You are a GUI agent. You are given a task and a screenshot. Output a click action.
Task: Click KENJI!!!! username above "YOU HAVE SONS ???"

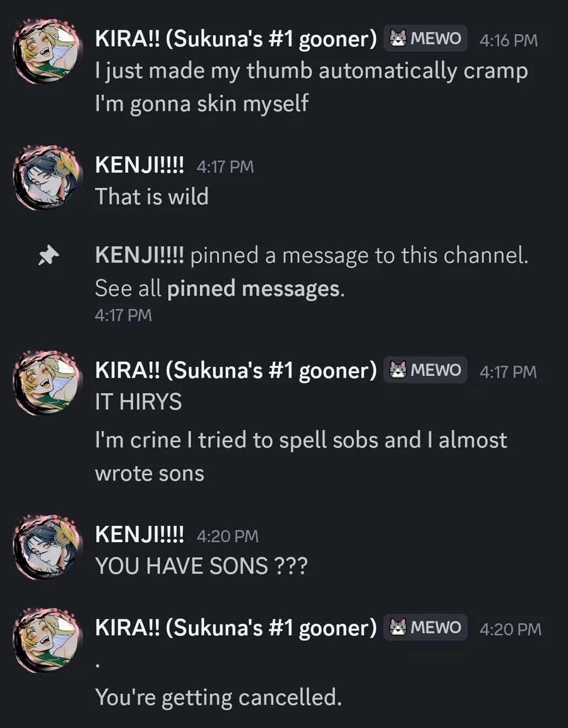[x=139, y=535]
